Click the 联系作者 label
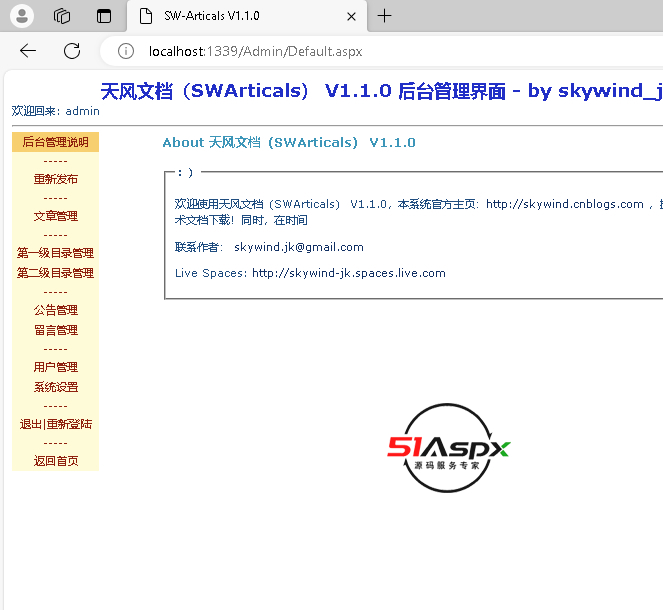 (x=198, y=247)
